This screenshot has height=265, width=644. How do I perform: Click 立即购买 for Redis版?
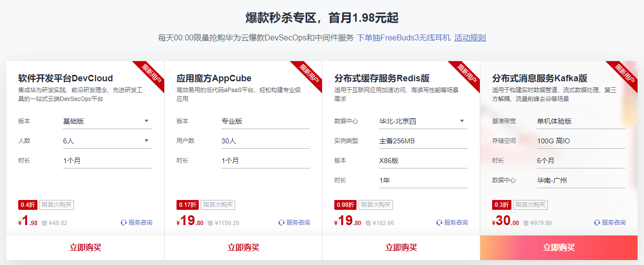(x=401, y=248)
